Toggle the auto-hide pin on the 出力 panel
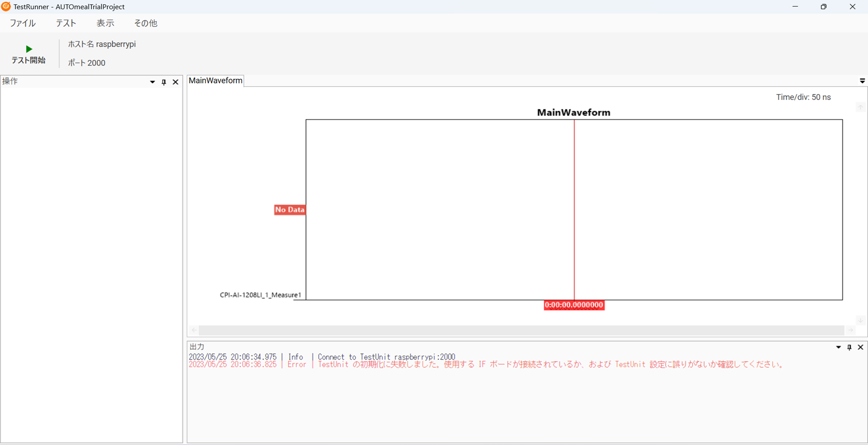Screen dimensions: 868x445 pos(849,347)
